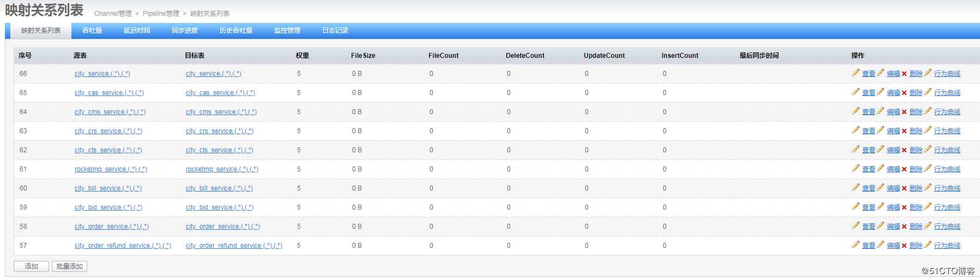
Task: Open target table link city_cas_service in row 65
Action: tap(220, 93)
